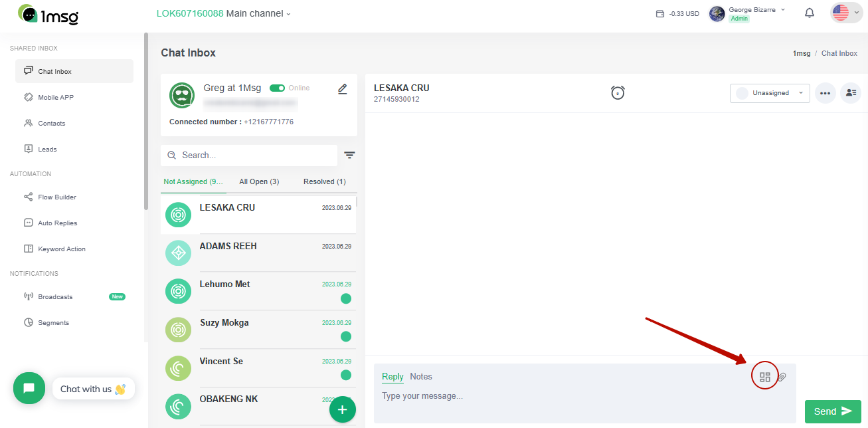868x428 pixels.
Task: Click the Leads sidebar icon
Action: 29,149
